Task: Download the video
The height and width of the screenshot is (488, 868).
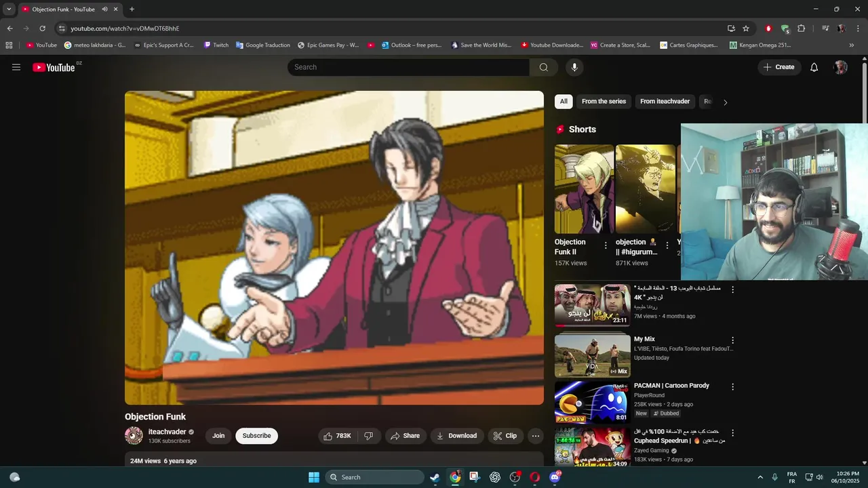Action: [456, 436]
